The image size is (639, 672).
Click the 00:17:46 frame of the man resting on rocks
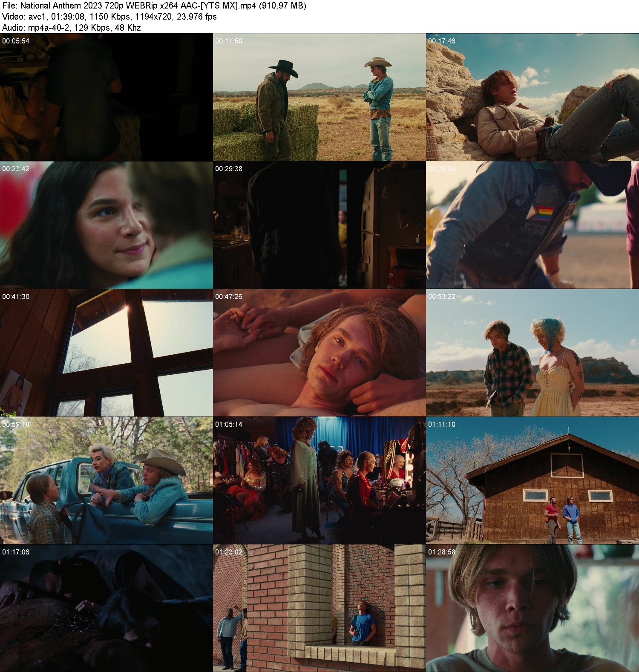pyautogui.click(x=532, y=97)
